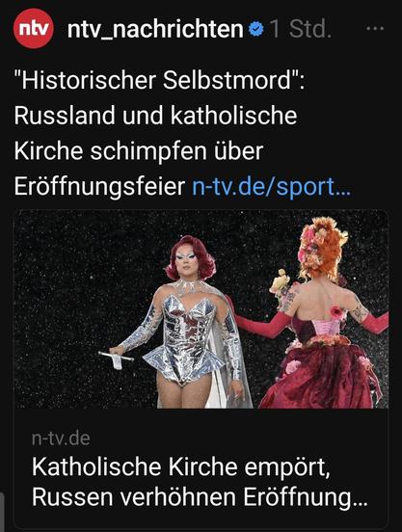This screenshot has width=402, height=532.
Task: Click the blue verified badge
Action: (255, 29)
